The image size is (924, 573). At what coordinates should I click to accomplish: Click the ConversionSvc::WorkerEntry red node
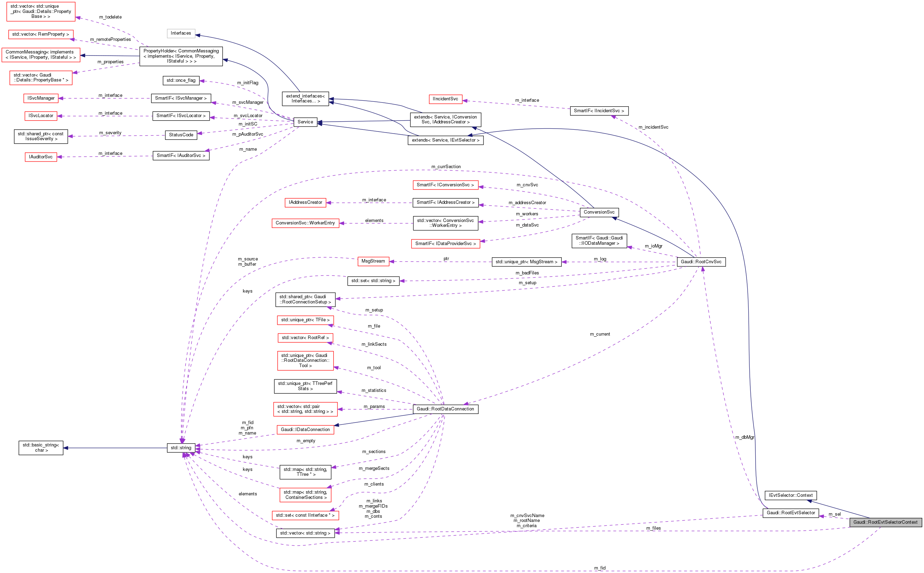(305, 223)
